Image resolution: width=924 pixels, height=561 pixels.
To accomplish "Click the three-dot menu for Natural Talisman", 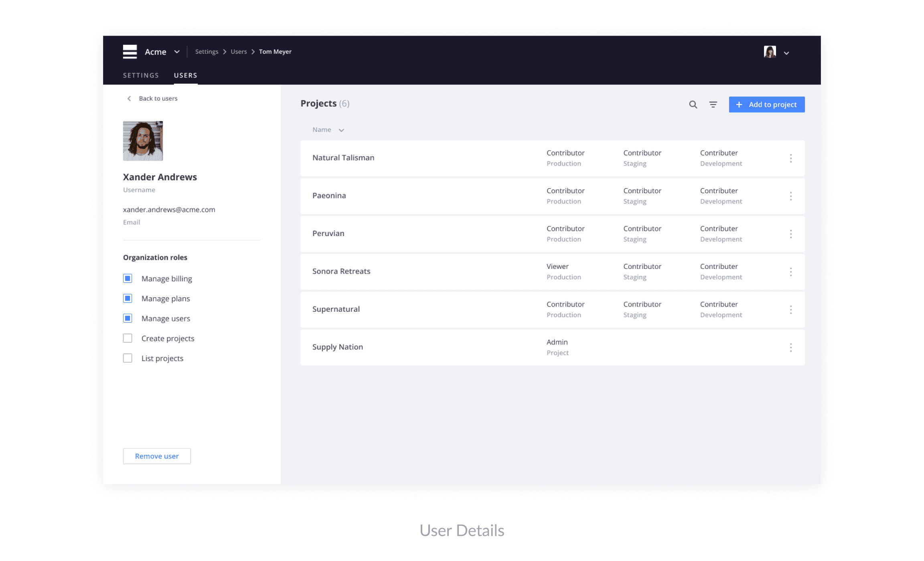I will point(791,158).
